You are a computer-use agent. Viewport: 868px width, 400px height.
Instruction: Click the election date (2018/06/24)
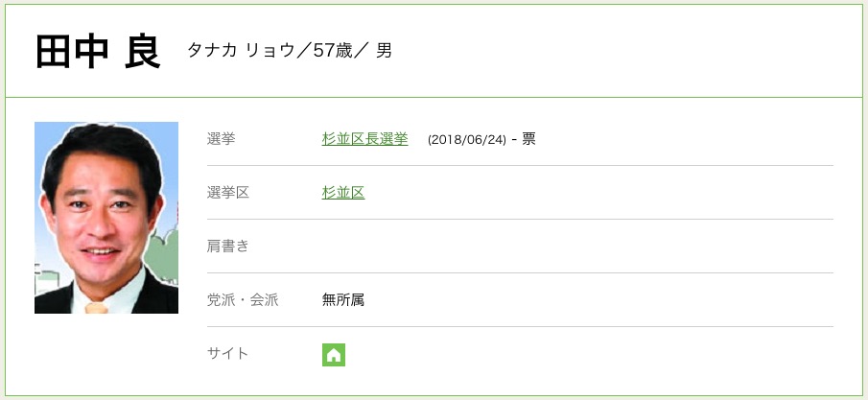click(467, 139)
